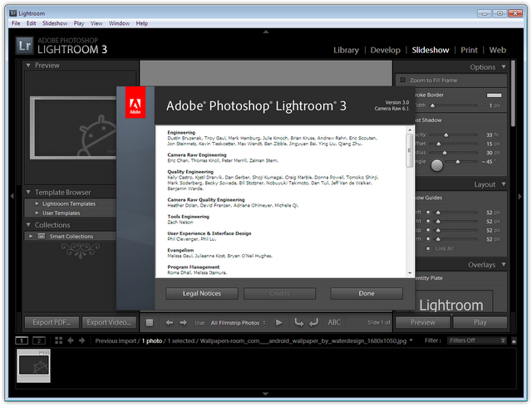Go to previous slide with left arrow

coord(170,323)
